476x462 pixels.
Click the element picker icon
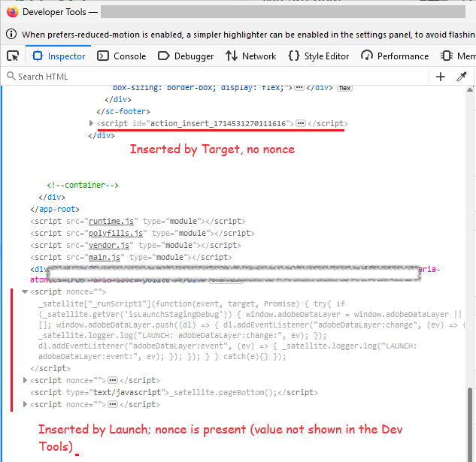(13, 56)
